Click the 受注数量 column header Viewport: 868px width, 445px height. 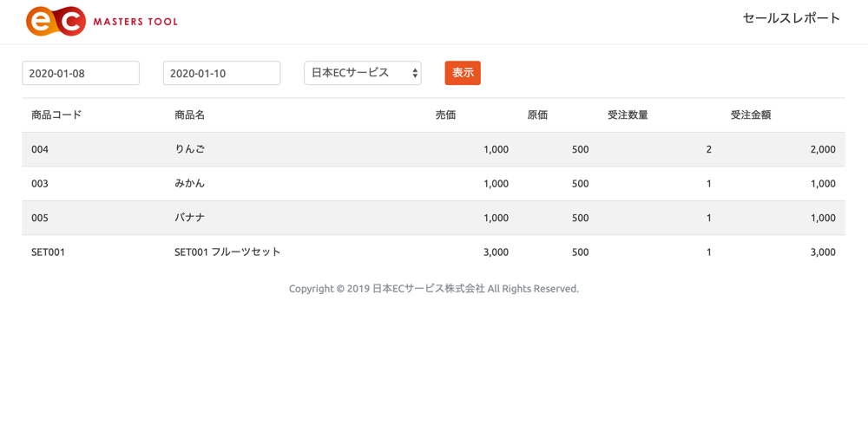pyautogui.click(x=628, y=115)
